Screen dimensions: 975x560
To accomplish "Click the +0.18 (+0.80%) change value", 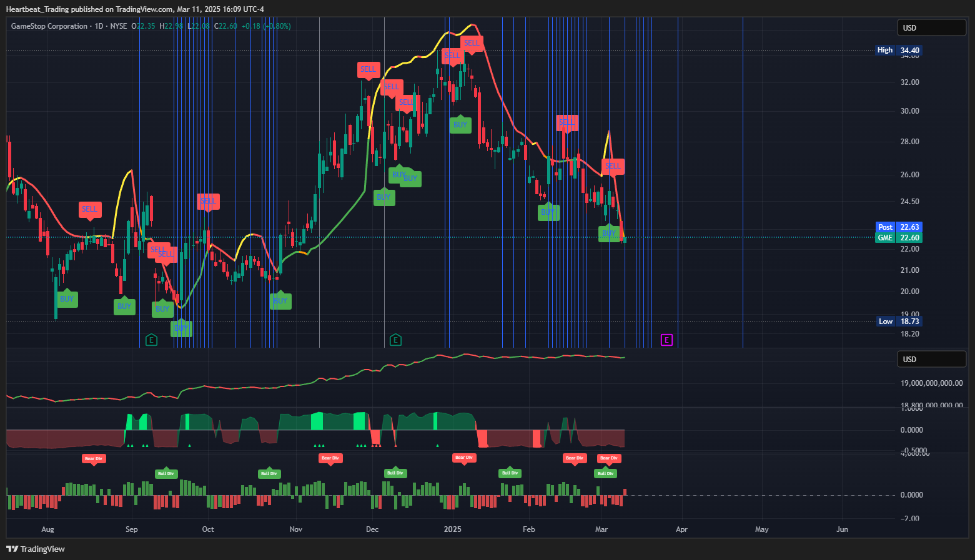I will tap(266, 26).
